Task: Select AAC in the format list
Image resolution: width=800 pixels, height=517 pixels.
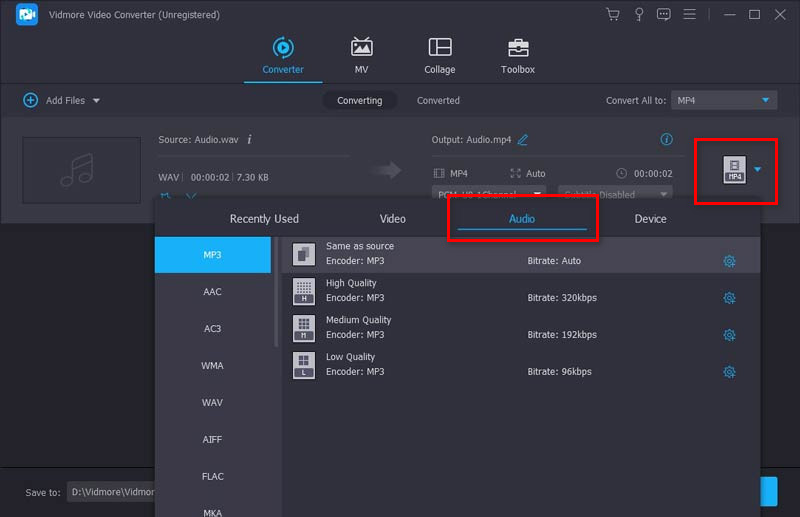Action: point(213,291)
